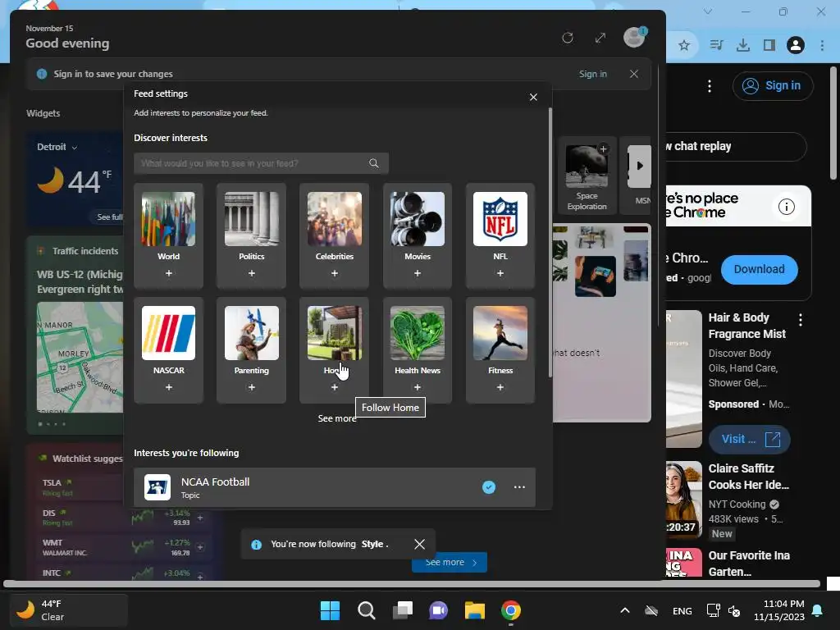Click the interests search field
Image resolution: width=840 pixels, height=630 pixels.
click(x=261, y=163)
